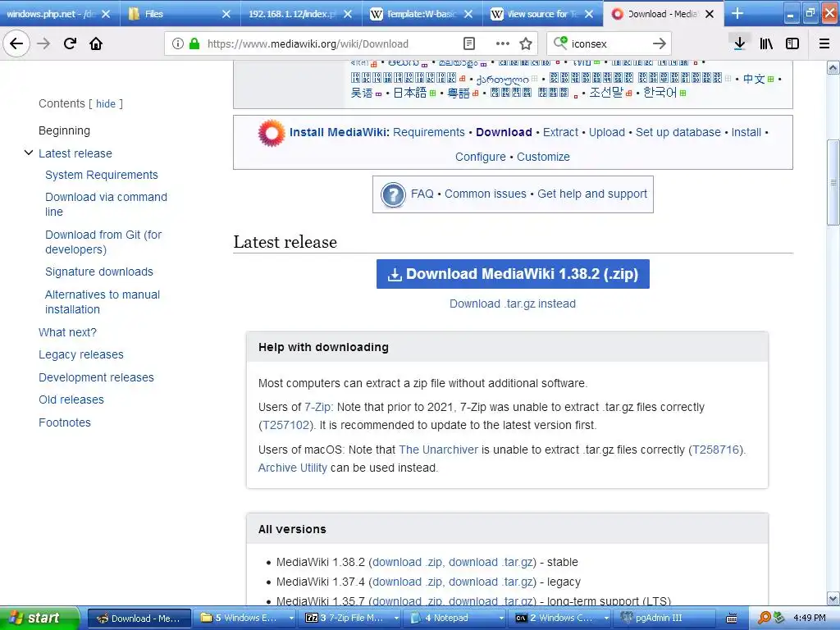Open the 7-Zip link in help text
840x630 pixels.
318,407
